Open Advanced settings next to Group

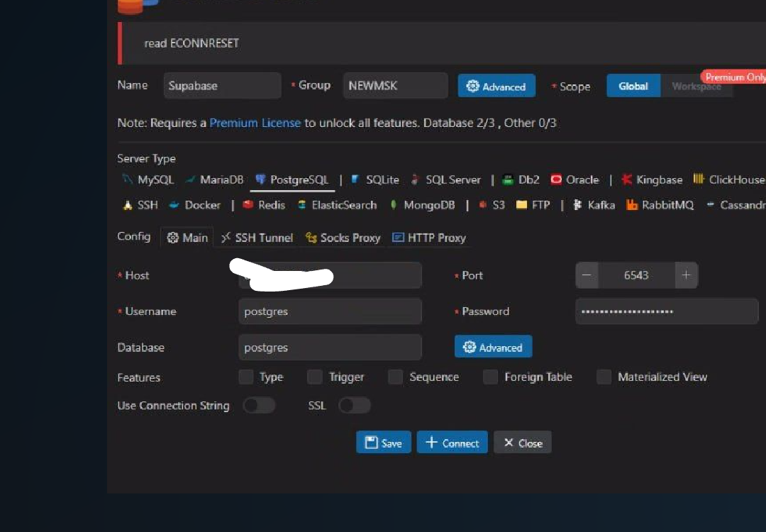pyautogui.click(x=496, y=86)
